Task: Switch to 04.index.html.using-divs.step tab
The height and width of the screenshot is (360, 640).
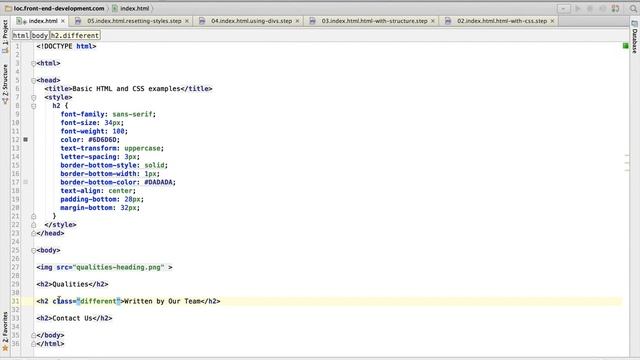Action: 251,21
